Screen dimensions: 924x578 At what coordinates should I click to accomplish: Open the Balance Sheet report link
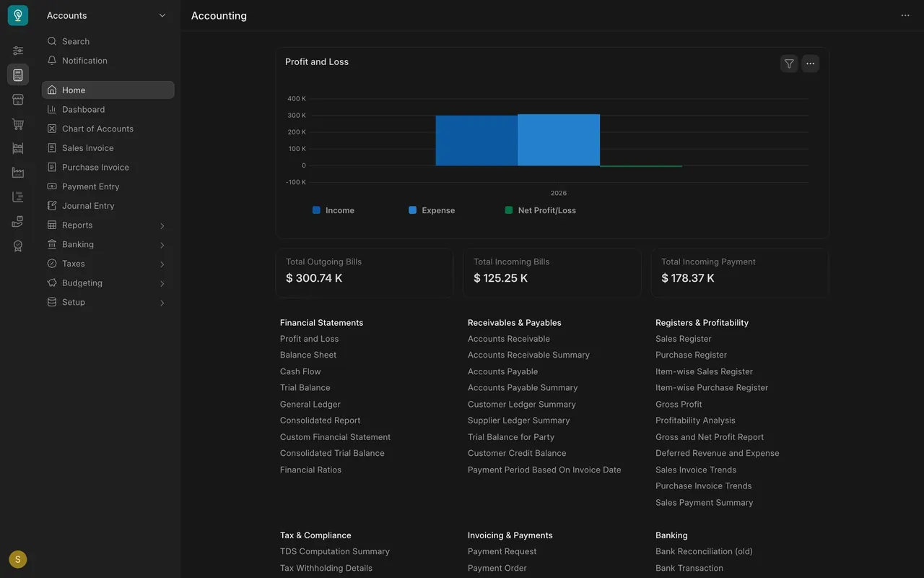pyautogui.click(x=308, y=355)
